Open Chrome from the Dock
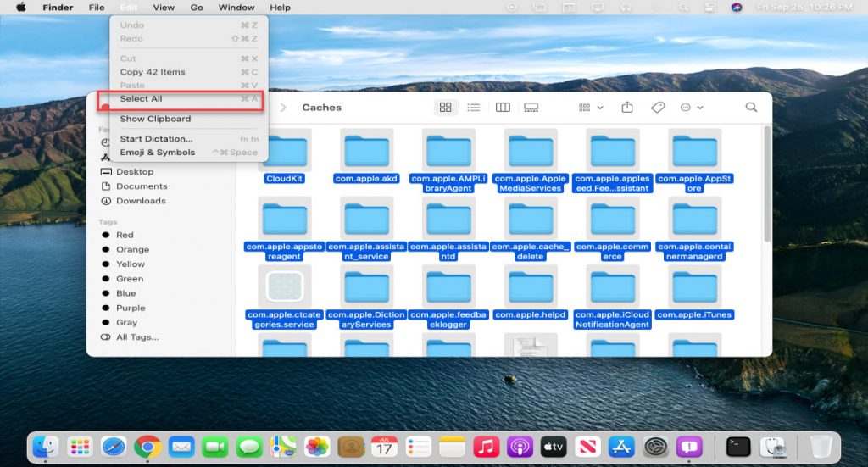The height and width of the screenshot is (467, 868). tap(147, 447)
